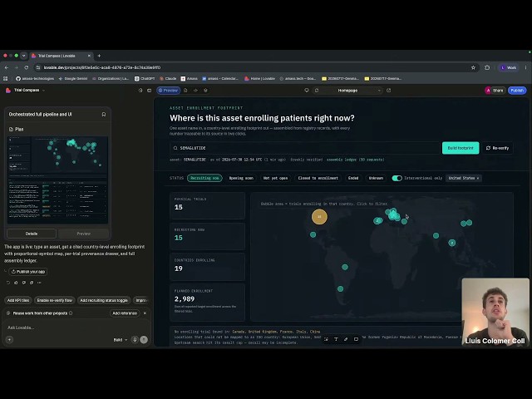The height and width of the screenshot is (399, 532).
Task: Click the browser back arrow
Action: (7, 67)
